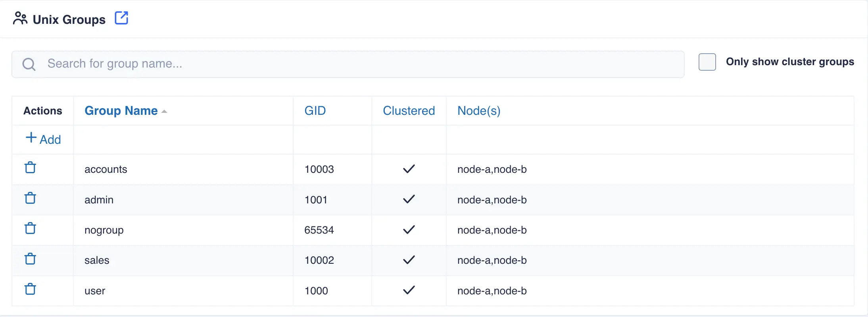Click the clustered checkmark for nogroup

[409, 230]
